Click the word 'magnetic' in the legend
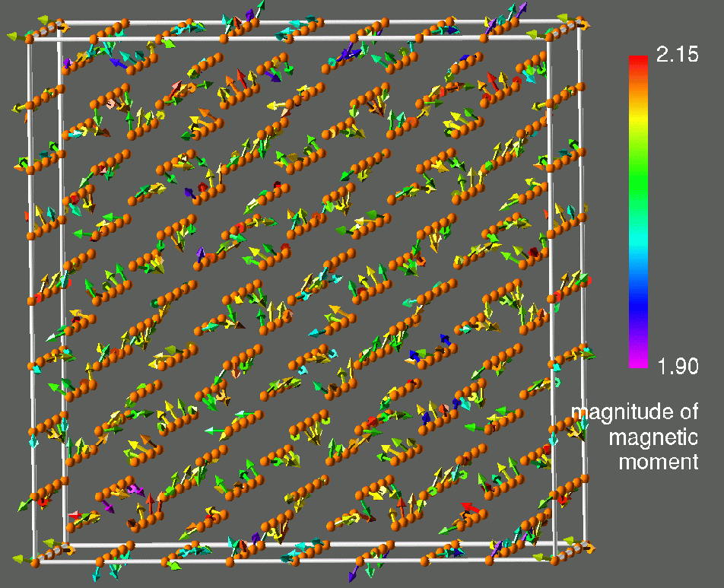 [x=653, y=437]
